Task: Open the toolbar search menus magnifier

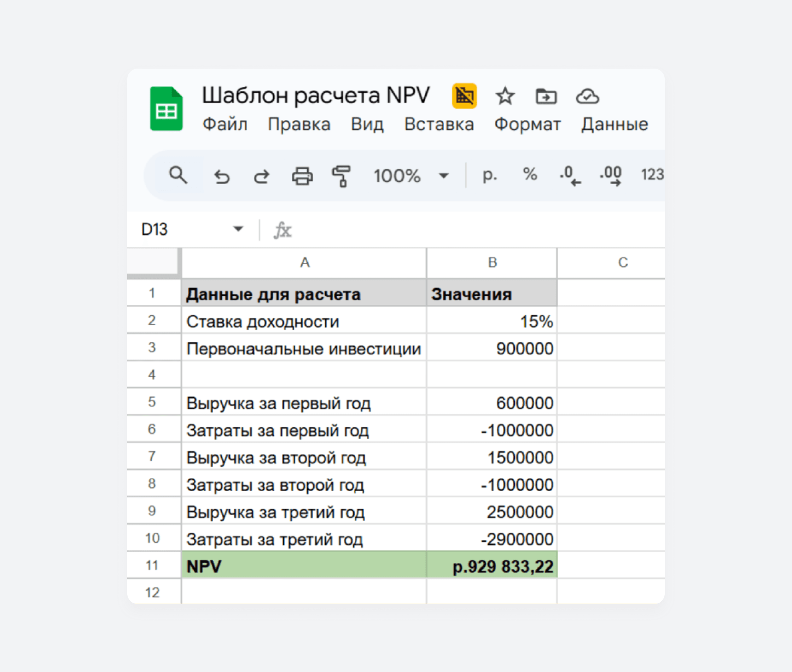Action: tap(178, 175)
